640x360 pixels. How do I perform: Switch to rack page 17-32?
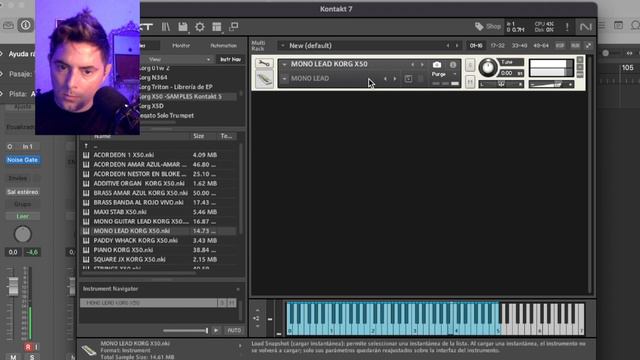click(498, 46)
